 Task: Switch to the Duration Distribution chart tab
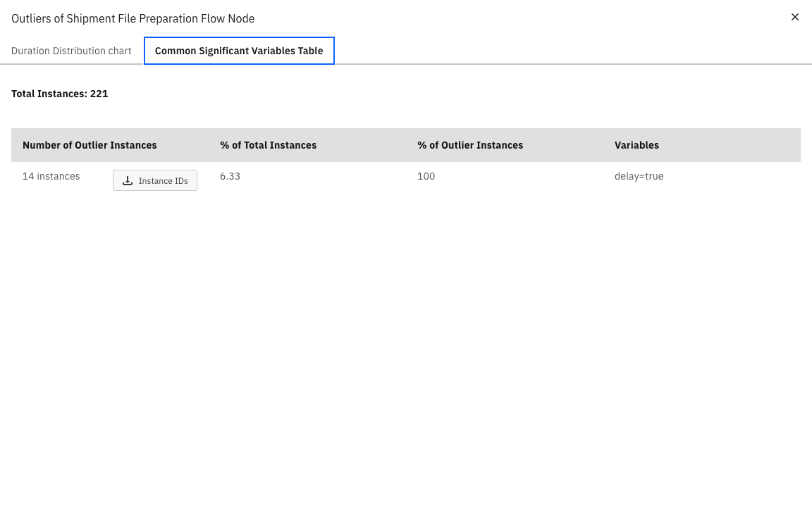tap(71, 51)
